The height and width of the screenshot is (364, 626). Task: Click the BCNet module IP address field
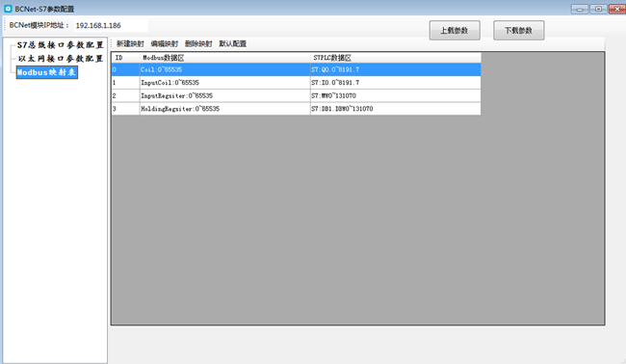(x=111, y=26)
